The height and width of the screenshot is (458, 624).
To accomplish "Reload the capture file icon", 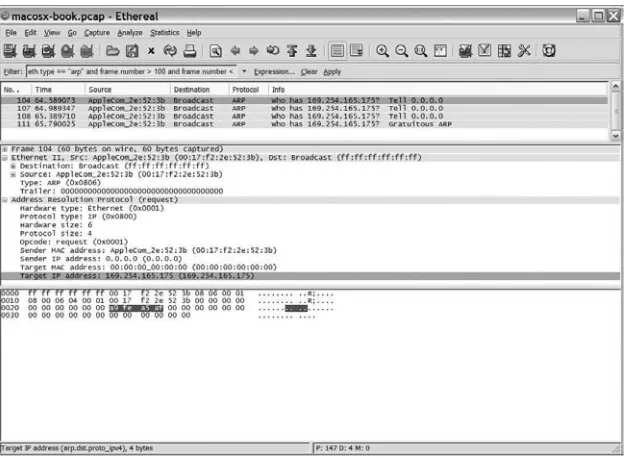I will pos(170,51).
